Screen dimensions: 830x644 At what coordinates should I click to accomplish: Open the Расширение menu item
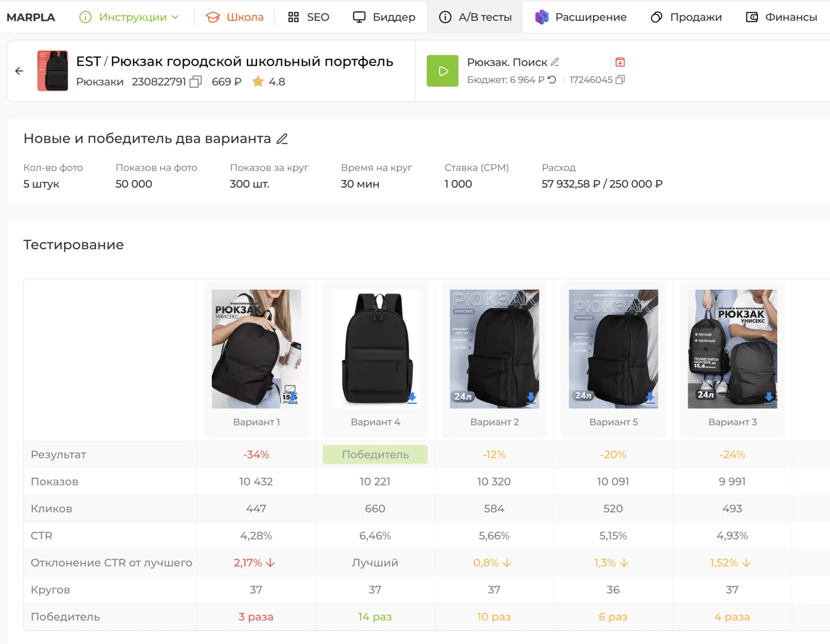581,17
